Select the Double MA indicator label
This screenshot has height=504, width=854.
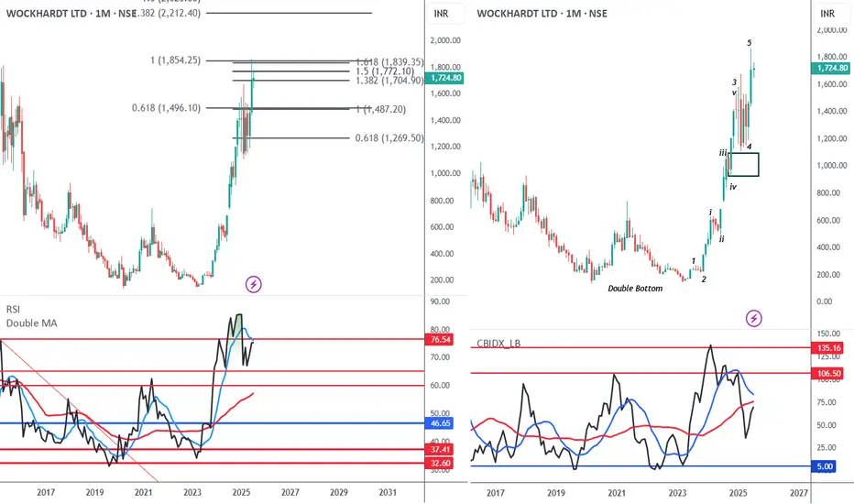coord(31,323)
